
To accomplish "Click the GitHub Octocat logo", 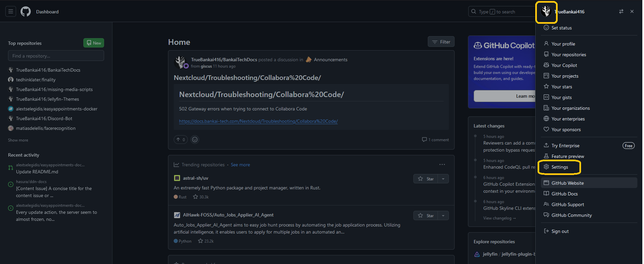I will coord(26,12).
